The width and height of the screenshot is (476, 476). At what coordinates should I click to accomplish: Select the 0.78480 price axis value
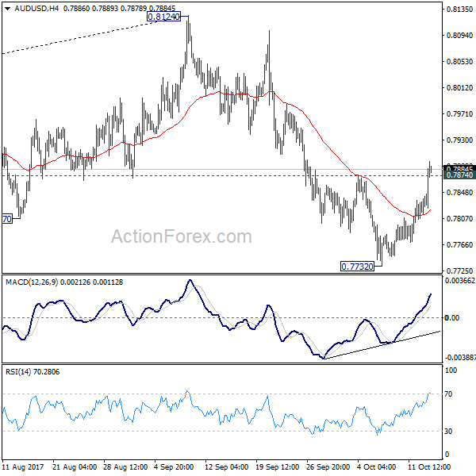(x=459, y=193)
